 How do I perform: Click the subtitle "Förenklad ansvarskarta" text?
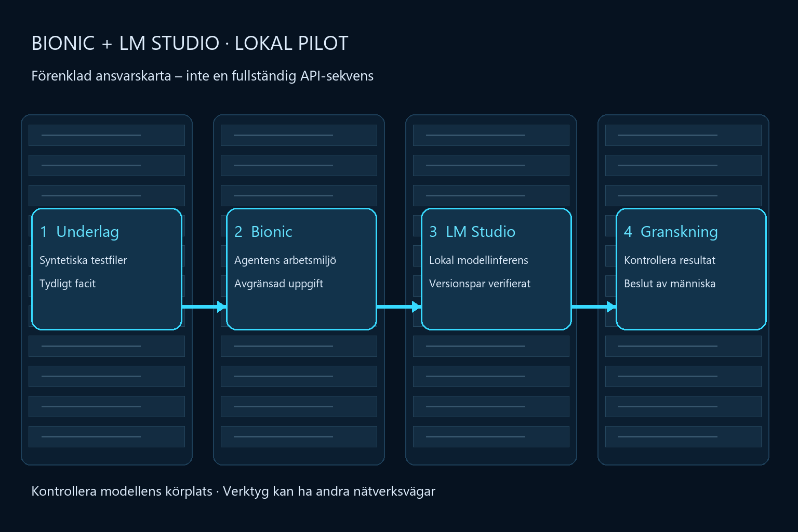[101, 76]
